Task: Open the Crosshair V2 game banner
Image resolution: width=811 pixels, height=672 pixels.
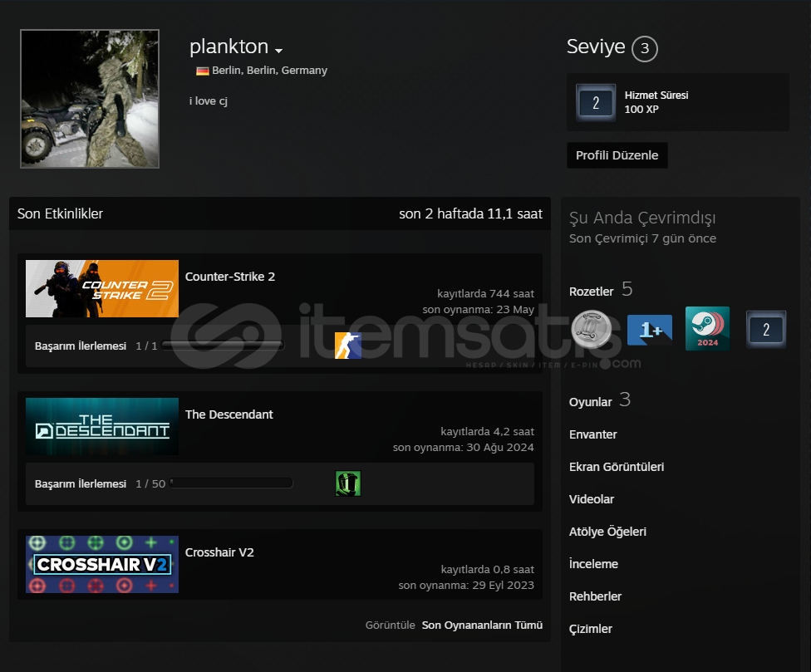Action: 102,565
